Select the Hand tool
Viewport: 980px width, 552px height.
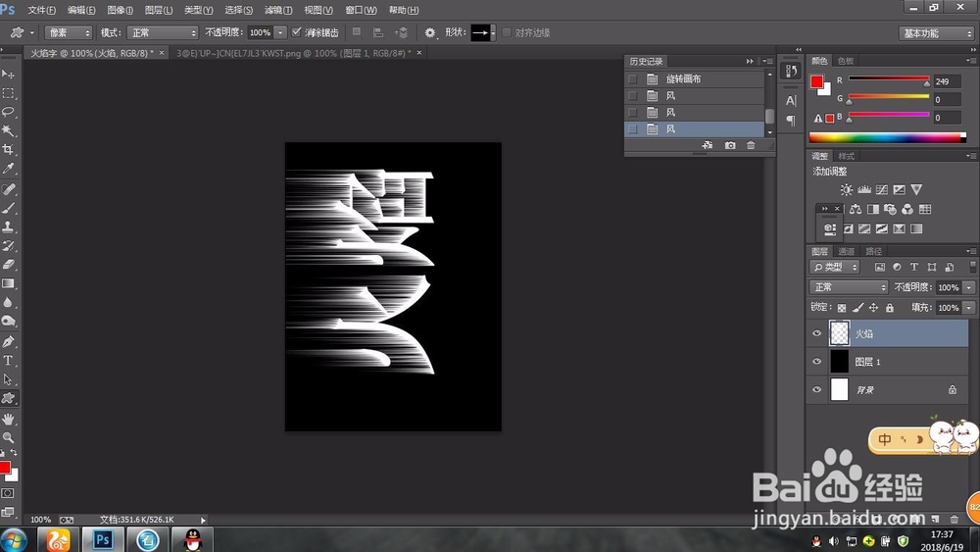(8, 419)
